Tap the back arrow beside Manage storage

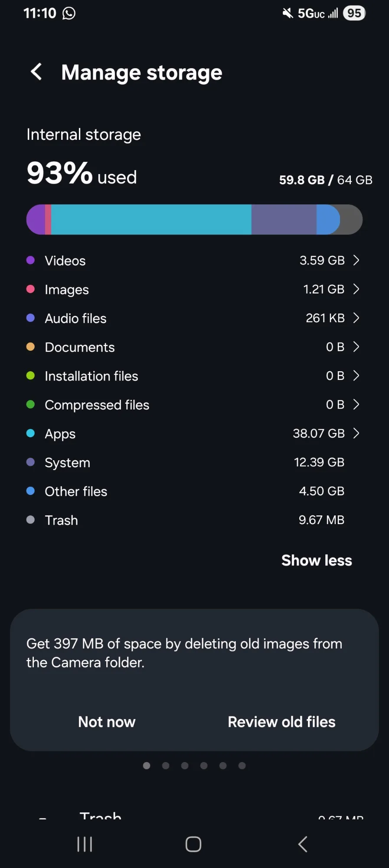[37, 72]
